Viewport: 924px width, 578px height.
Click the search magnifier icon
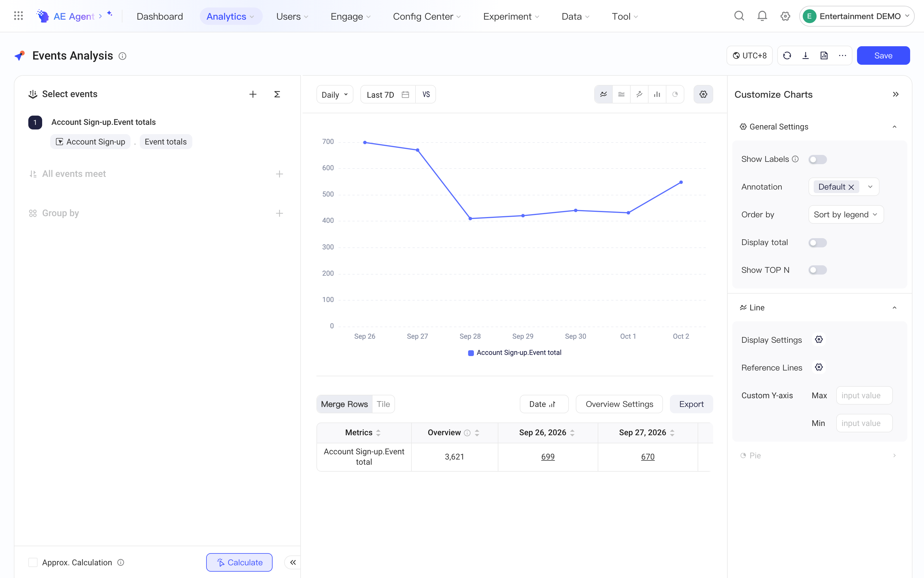739,16
